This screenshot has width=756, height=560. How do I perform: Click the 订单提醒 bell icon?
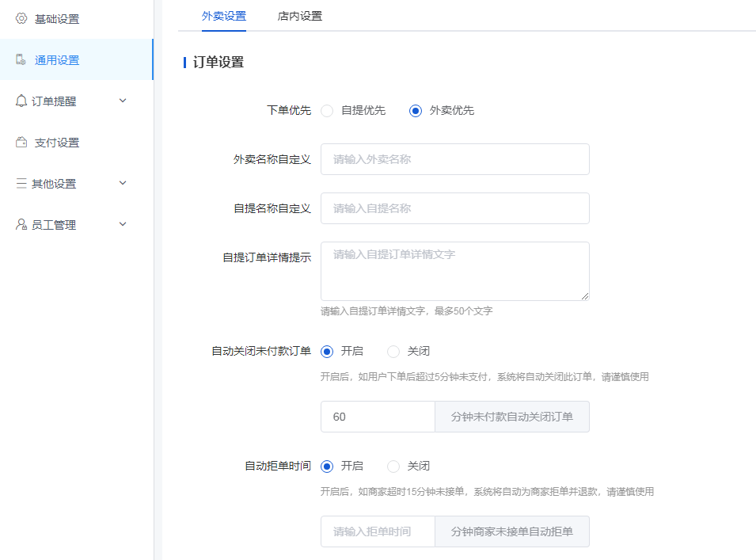pos(21,101)
